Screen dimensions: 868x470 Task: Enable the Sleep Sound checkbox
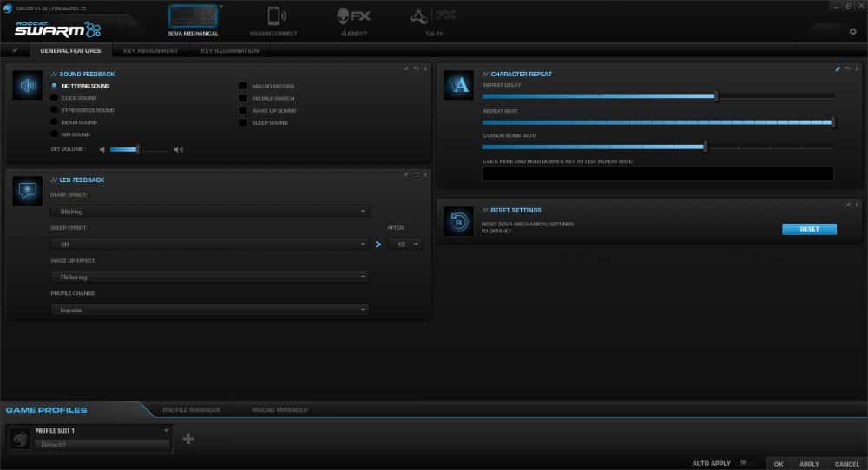tap(242, 123)
